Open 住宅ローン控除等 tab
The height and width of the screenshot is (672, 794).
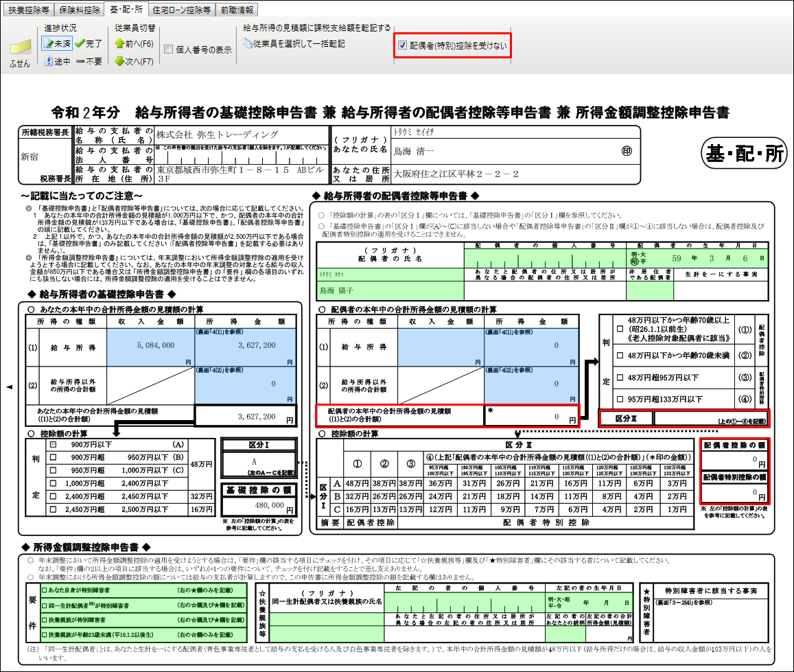(x=181, y=10)
